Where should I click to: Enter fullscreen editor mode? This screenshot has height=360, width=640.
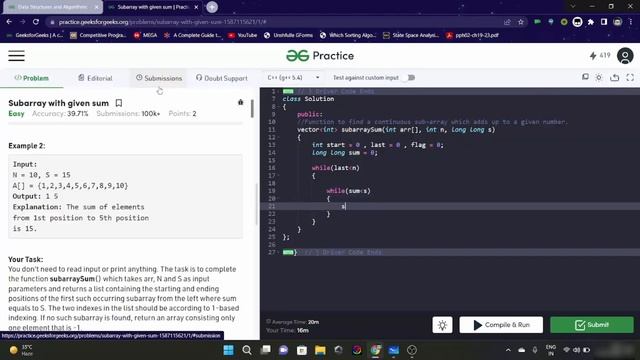[630, 77]
